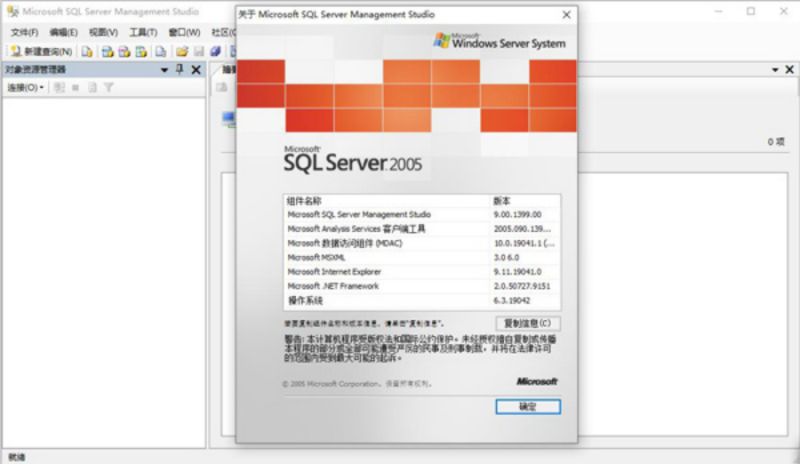800x464 pixels.
Task: Close the Object Explorer (对象资源管理器) panel
Action: tap(196, 69)
